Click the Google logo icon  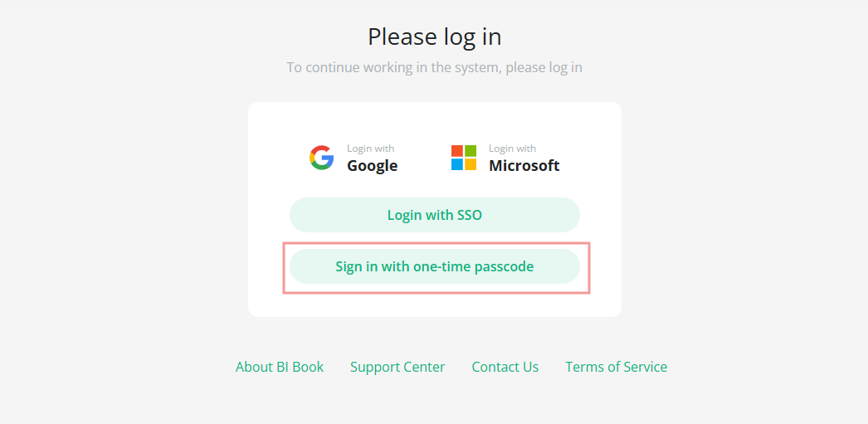tap(321, 158)
